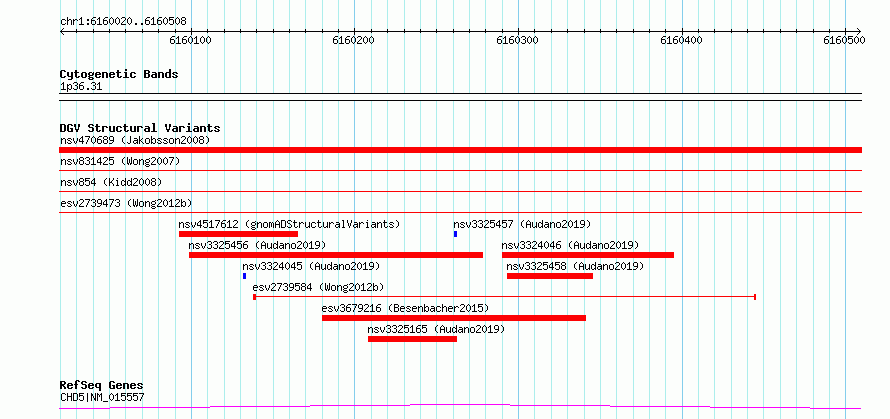Click the red esv3679216 variant bar
Screen dimensions: 890x419
[454, 318]
